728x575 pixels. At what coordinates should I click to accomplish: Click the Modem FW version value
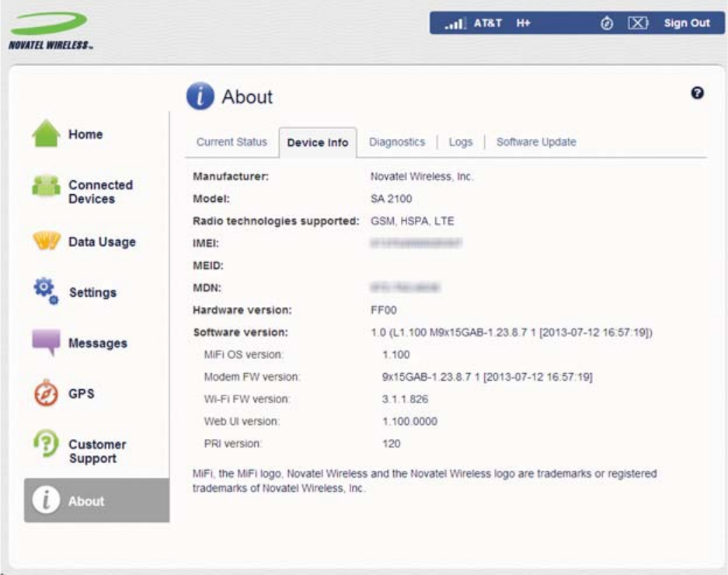487,377
